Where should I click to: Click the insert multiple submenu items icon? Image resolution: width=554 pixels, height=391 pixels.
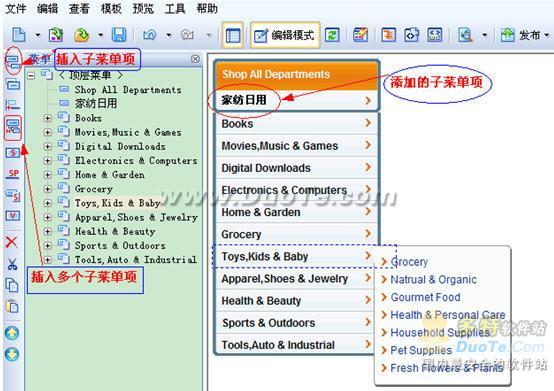(x=13, y=128)
